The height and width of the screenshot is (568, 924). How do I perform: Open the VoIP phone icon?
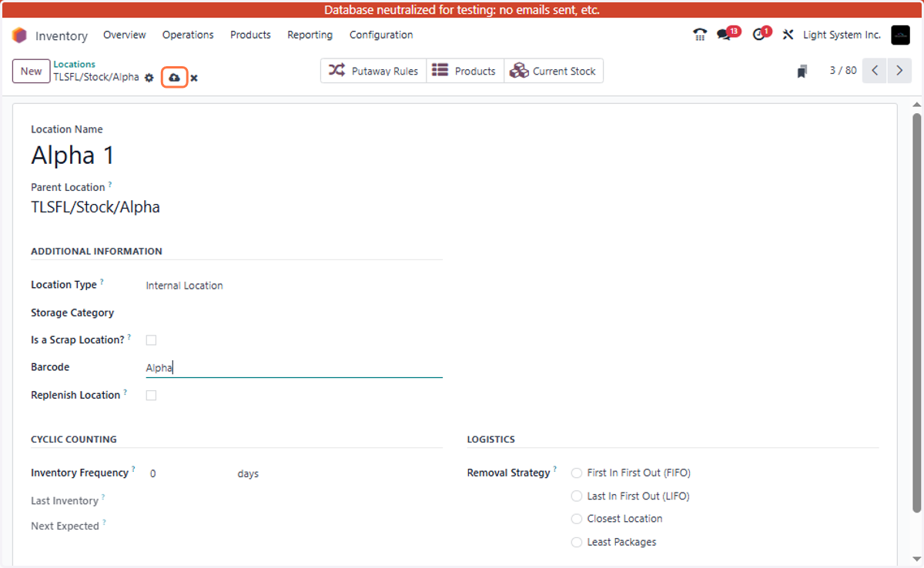(x=700, y=35)
